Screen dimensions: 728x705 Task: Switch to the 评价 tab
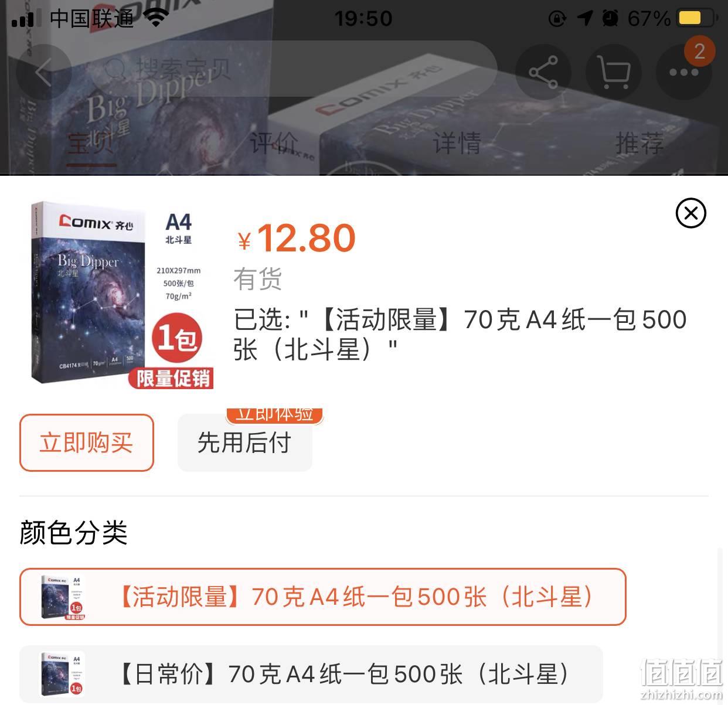click(274, 144)
